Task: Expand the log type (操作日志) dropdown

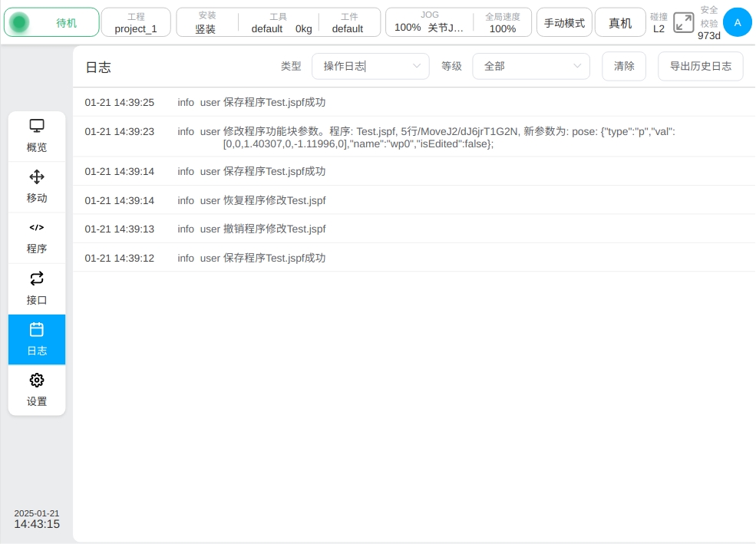Action: click(370, 67)
